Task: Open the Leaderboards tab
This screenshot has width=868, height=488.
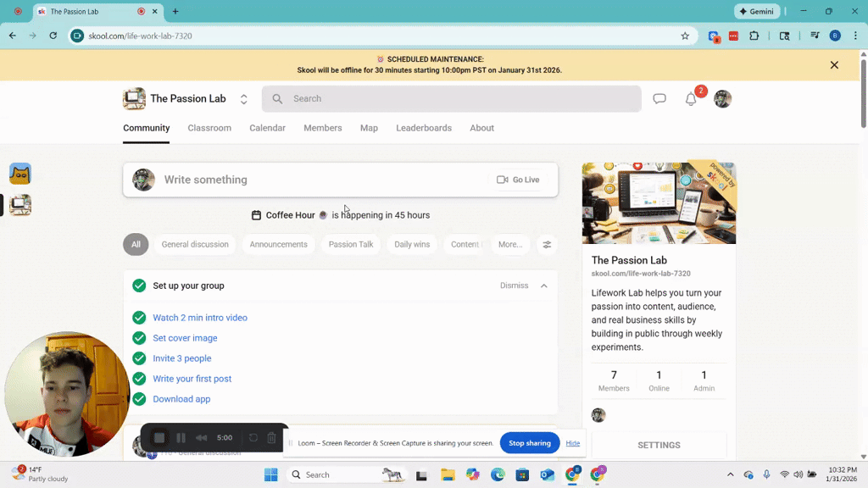Action: (424, 128)
